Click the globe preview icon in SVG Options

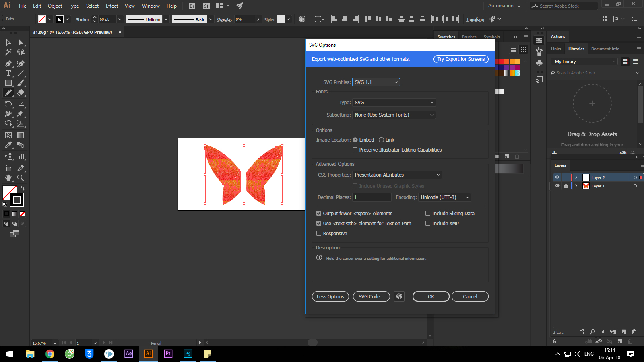pos(399,296)
